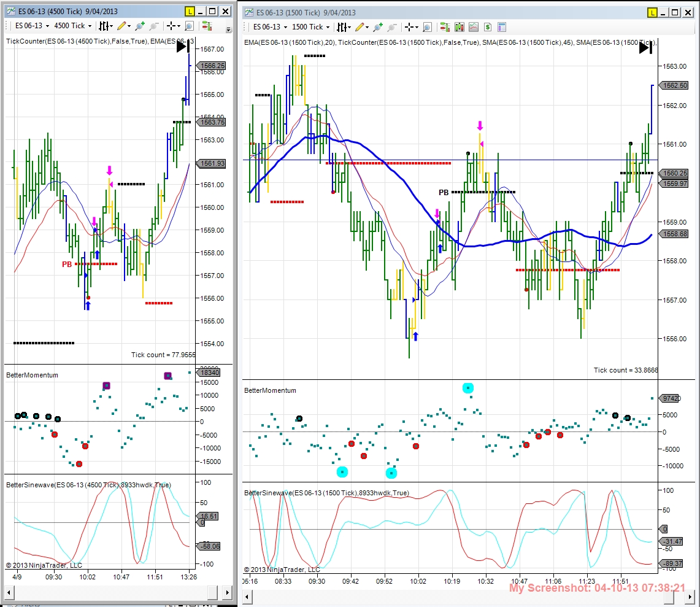Zoom in on the 4500 Tick chart
This screenshot has height=607, width=700.
pyautogui.click(x=140, y=26)
